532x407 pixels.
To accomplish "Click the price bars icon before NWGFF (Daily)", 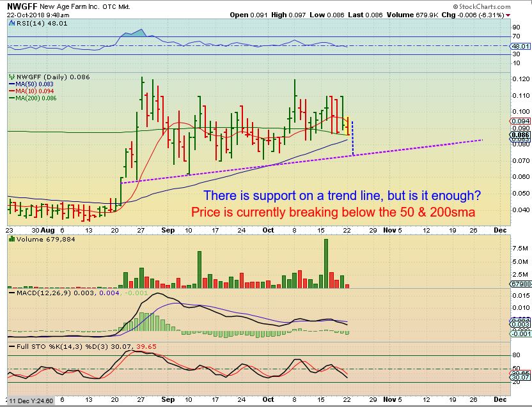I will tap(12, 77).
